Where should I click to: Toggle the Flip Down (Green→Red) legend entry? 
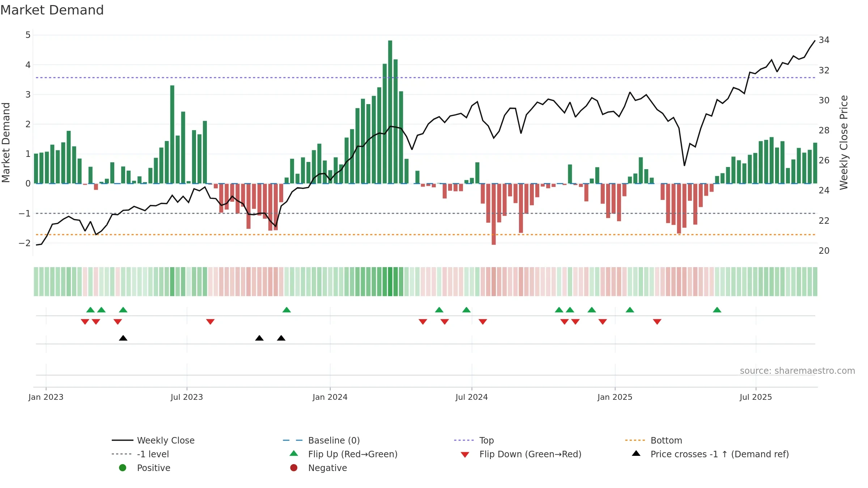[521, 454]
